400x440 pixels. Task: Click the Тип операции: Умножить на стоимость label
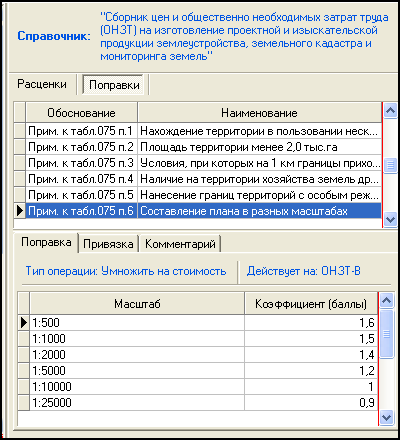(x=126, y=271)
